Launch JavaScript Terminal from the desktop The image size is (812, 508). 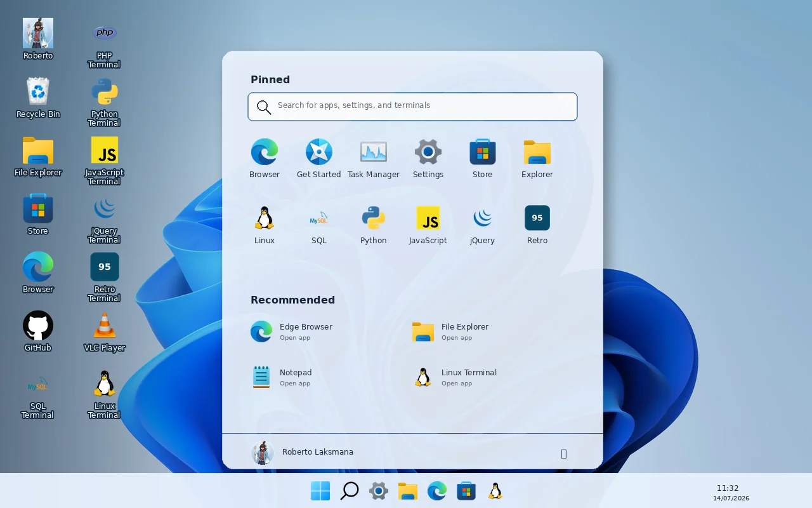click(105, 160)
